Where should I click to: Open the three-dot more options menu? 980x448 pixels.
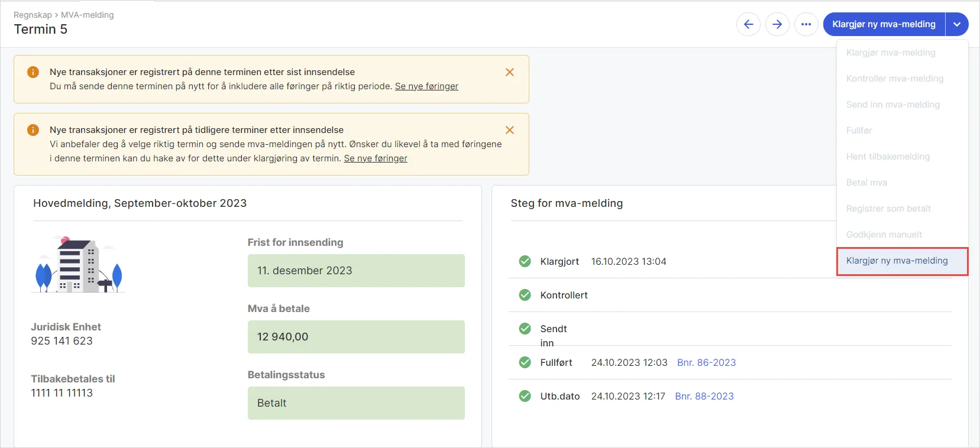[x=806, y=24]
